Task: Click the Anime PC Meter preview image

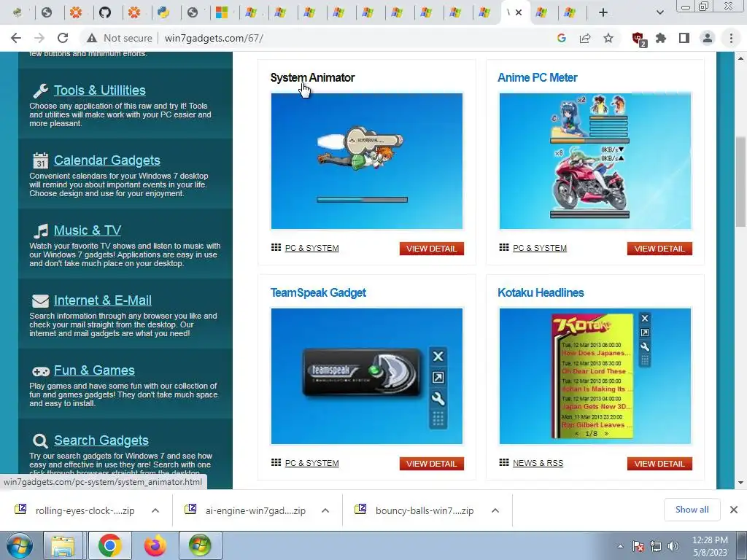Action: pos(595,161)
